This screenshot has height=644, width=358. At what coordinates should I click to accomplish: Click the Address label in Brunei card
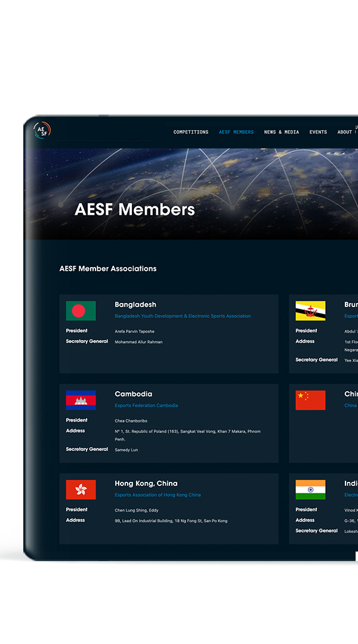[x=305, y=341]
